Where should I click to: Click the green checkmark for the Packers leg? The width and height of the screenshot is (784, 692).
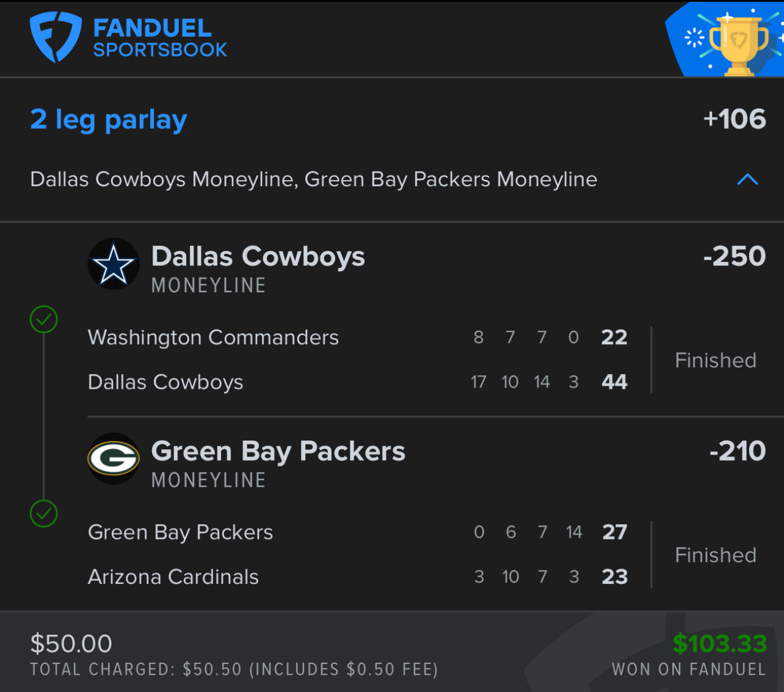click(x=44, y=514)
